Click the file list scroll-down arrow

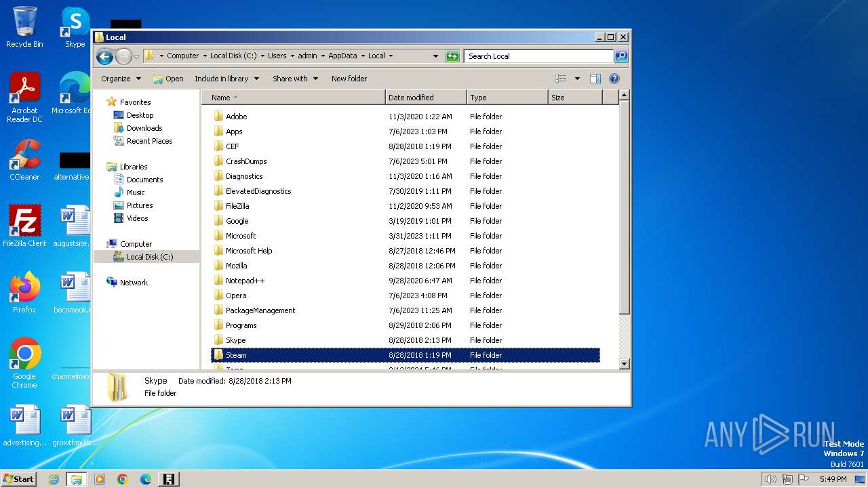(625, 364)
